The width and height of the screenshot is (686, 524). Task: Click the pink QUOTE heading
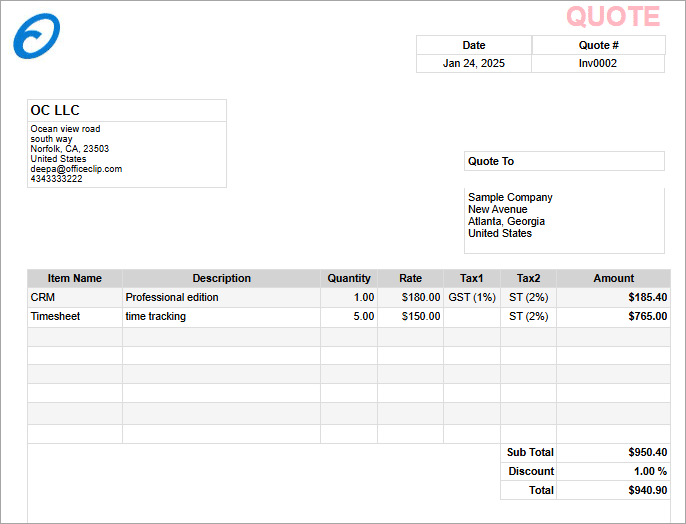613,16
